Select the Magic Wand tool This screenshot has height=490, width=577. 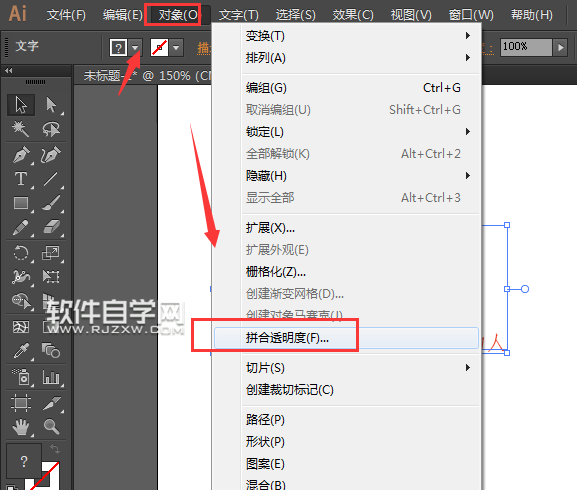(20, 129)
